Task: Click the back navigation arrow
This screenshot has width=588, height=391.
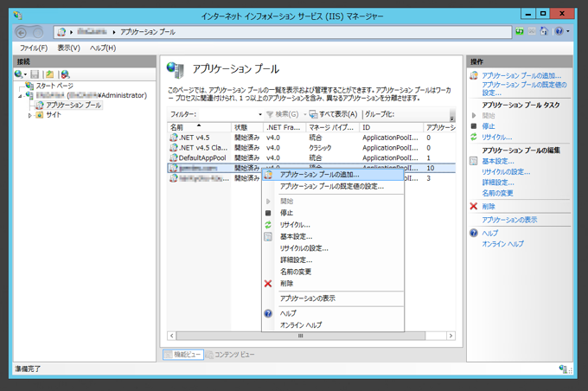Action: pyautogui.click(x=22, y=33)
